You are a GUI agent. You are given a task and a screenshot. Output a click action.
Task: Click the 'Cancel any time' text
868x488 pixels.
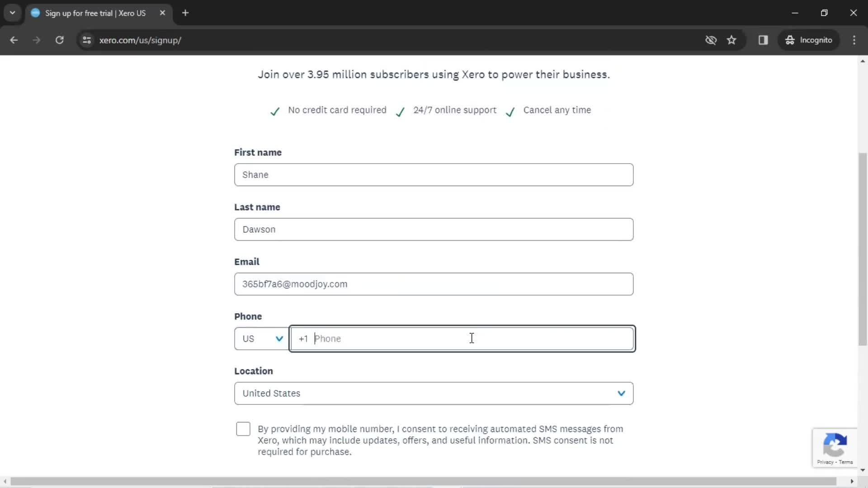[x=557, y=110]
